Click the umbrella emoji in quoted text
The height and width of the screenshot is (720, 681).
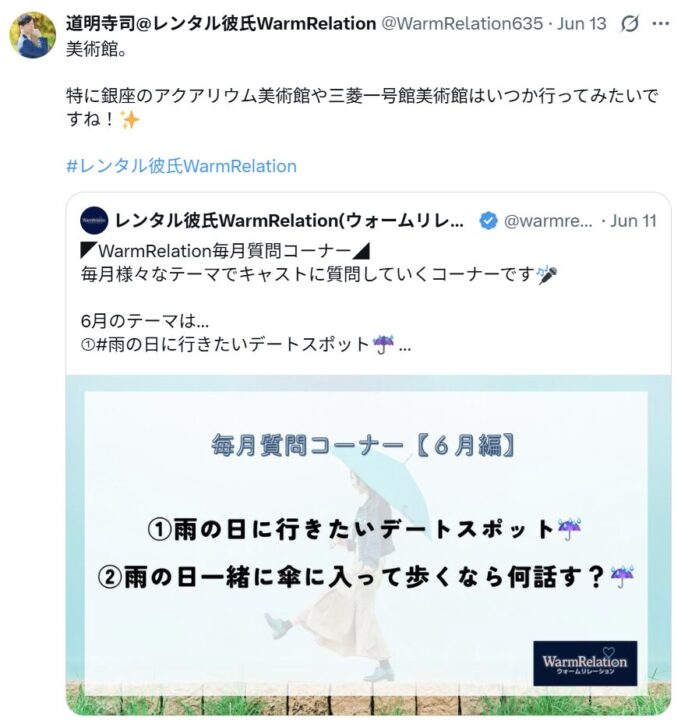(383, 344)
